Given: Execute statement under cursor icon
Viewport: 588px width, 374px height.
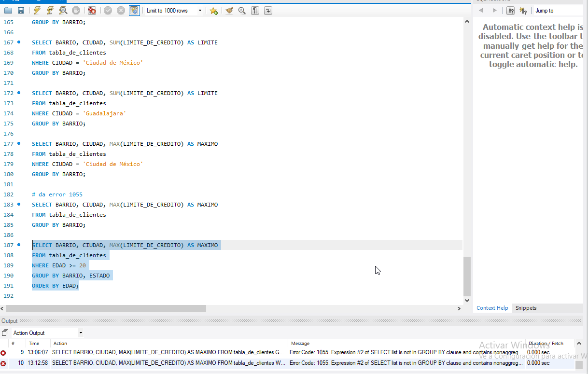Looking at the screenshot, I should (50, 11).
